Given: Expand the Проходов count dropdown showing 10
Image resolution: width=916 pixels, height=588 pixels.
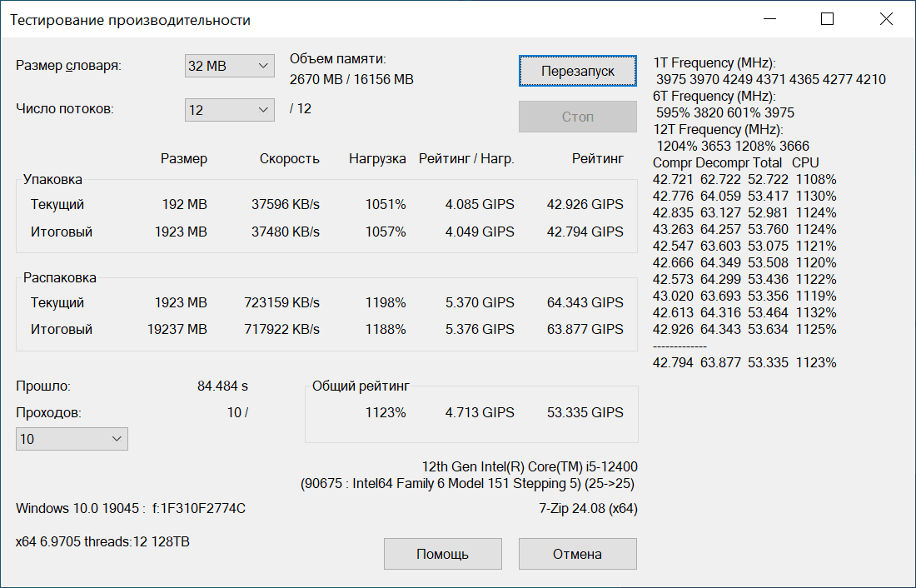Looking at the screenshot, I should (72, 439).
